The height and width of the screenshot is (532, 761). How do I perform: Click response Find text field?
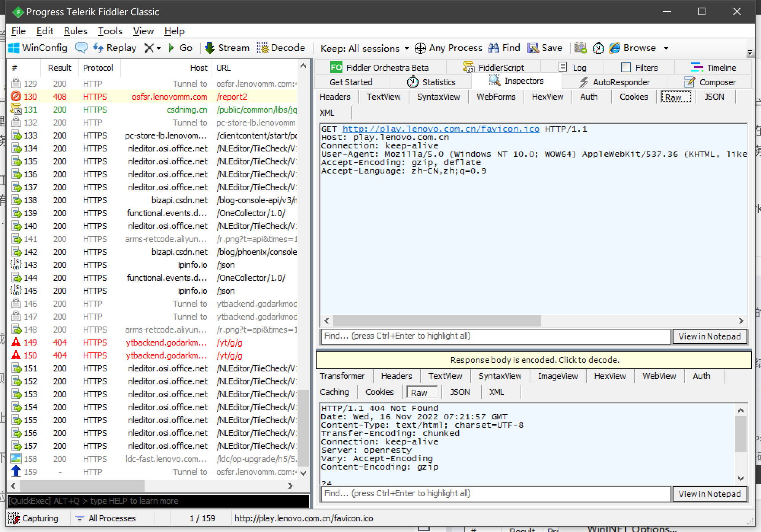(x=496, y=494)
